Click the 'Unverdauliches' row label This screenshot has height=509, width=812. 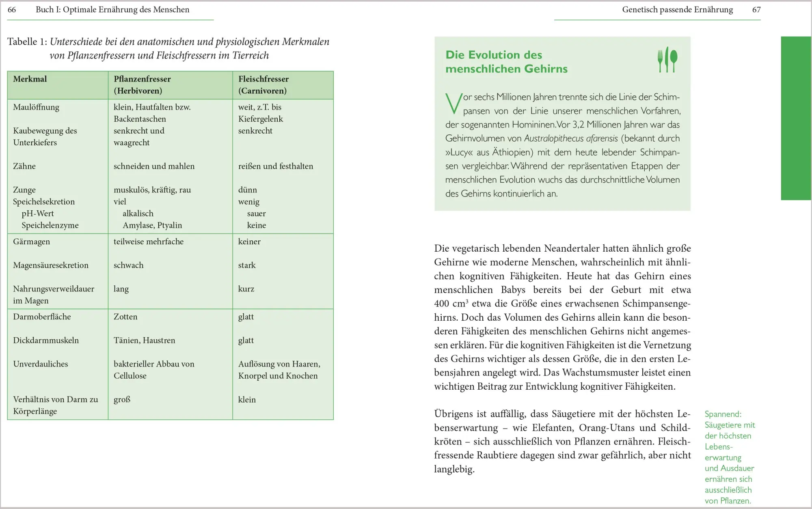(41, 364)
